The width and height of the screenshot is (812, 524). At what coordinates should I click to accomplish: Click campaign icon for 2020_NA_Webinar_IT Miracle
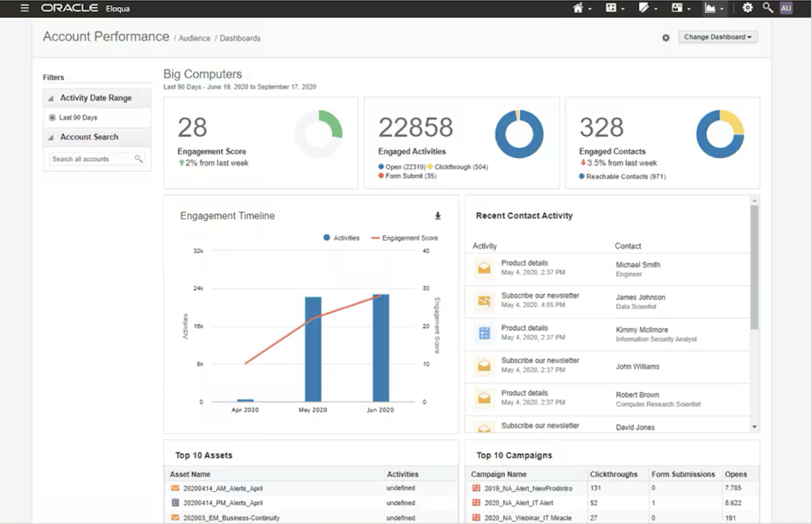476,517
